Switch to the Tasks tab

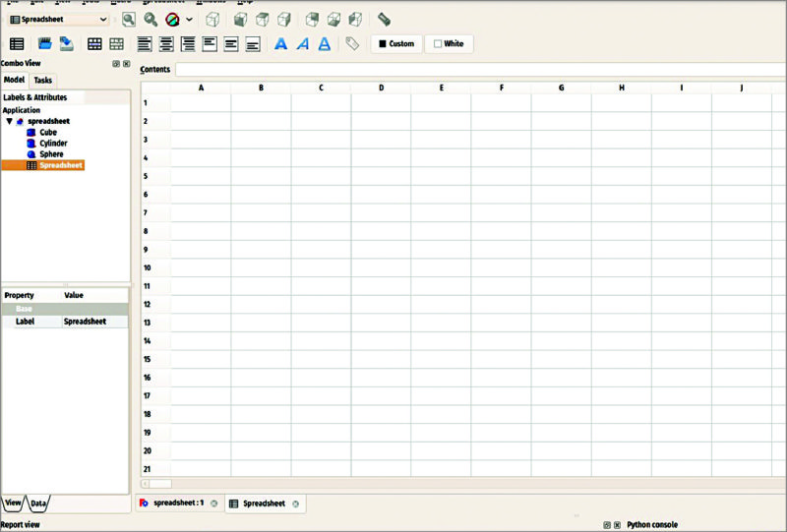pyautogui.click(x=43, y=81)
